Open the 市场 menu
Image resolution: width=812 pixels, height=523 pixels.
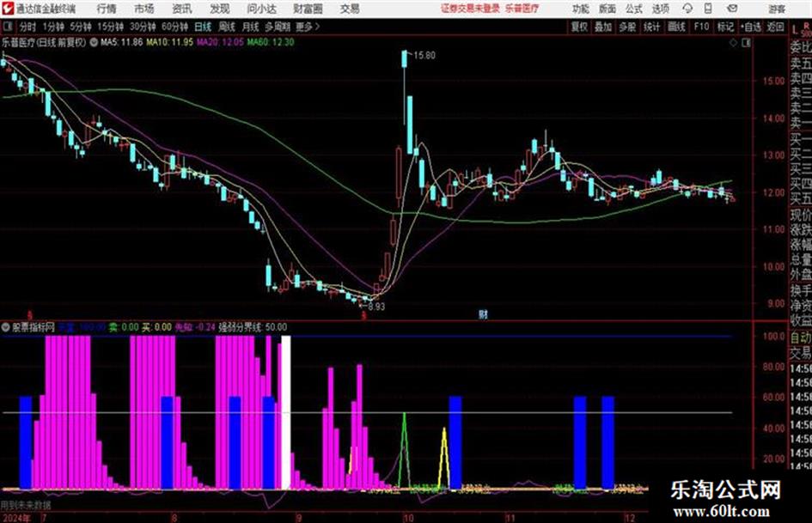click(144, 9)
